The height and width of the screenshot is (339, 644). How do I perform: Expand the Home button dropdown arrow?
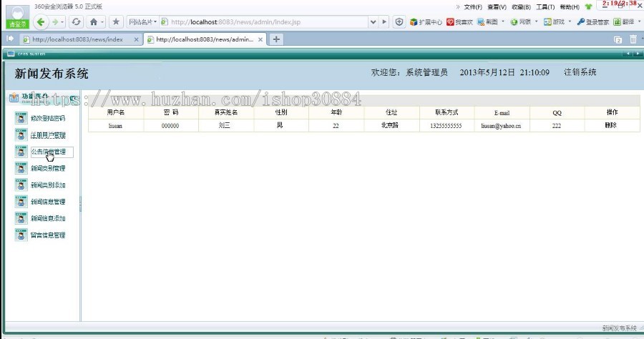coord(102,21)
